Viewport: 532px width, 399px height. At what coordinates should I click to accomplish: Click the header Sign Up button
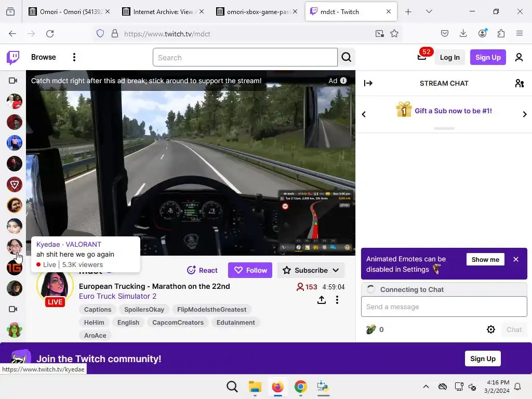(487, 57)
